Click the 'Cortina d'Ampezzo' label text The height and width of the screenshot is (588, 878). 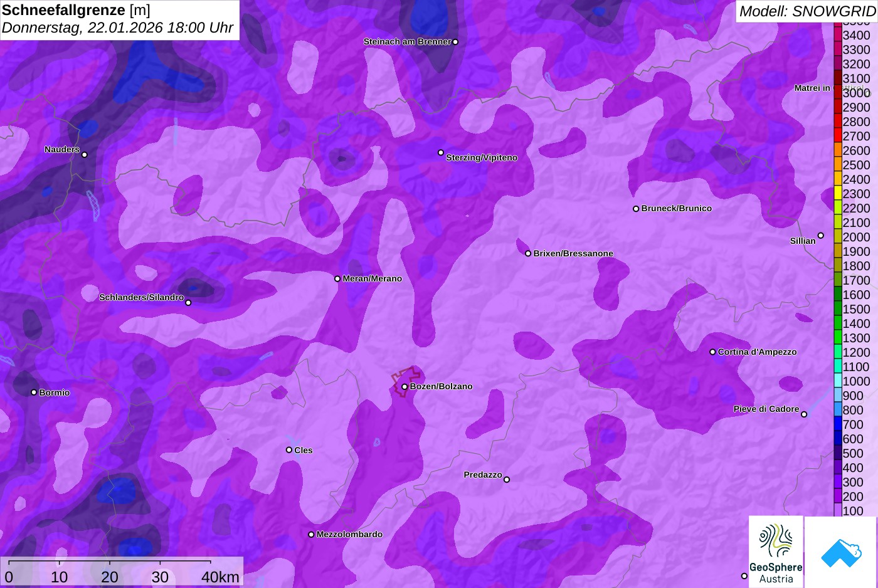758,352
